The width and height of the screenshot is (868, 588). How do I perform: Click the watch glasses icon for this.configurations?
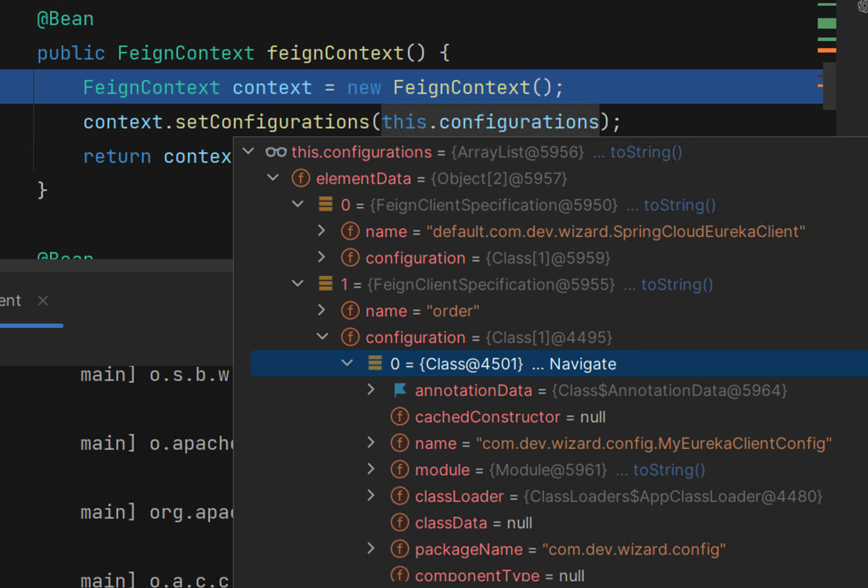click(x=276, y=152)
